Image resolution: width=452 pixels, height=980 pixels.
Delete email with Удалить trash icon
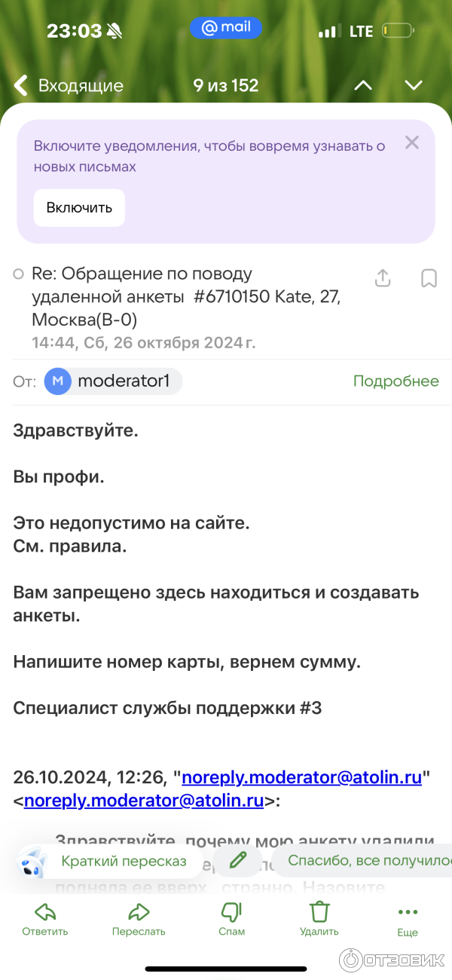coord(319,919)
